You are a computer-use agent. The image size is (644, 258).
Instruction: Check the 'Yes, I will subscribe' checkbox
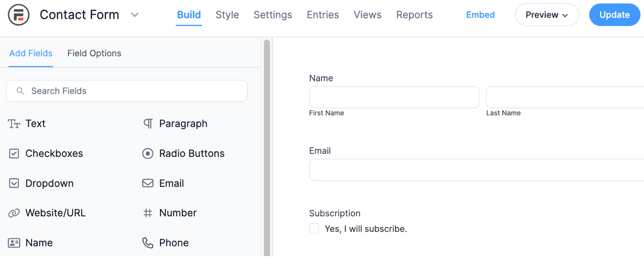[x=314, y=228]
